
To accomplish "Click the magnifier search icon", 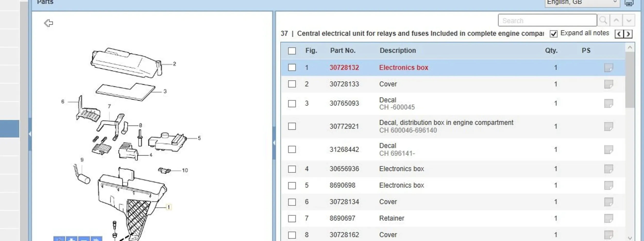I will [603, 20].
